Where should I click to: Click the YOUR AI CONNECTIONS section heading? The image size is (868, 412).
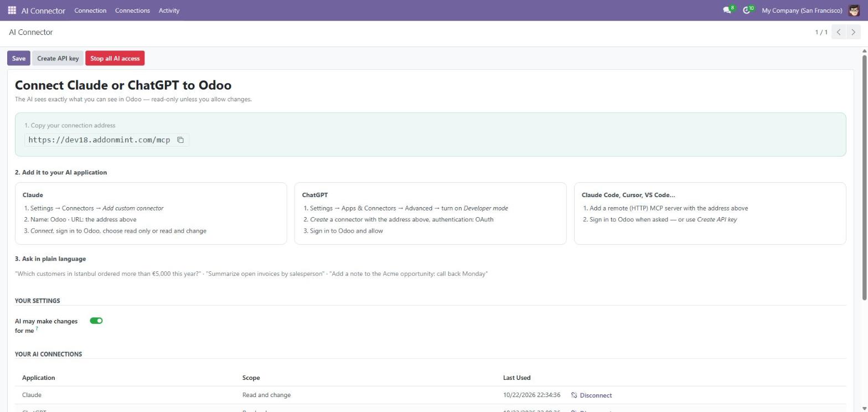(x=48, y=354)
